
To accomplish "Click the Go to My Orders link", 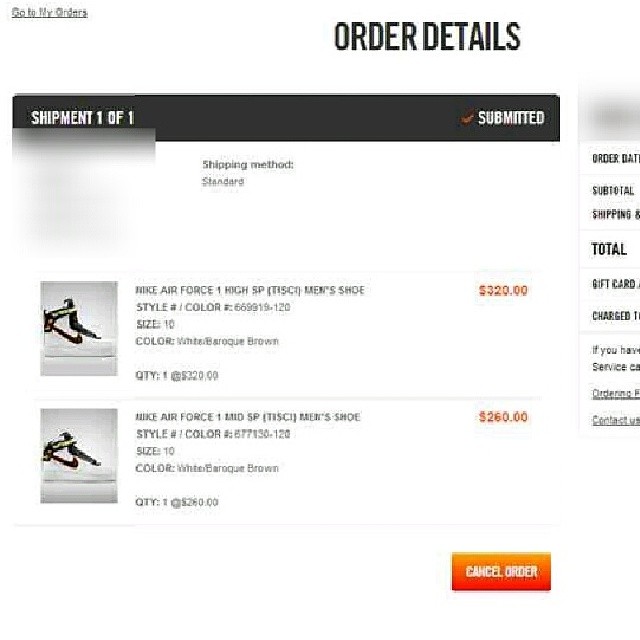I will 49,13.
